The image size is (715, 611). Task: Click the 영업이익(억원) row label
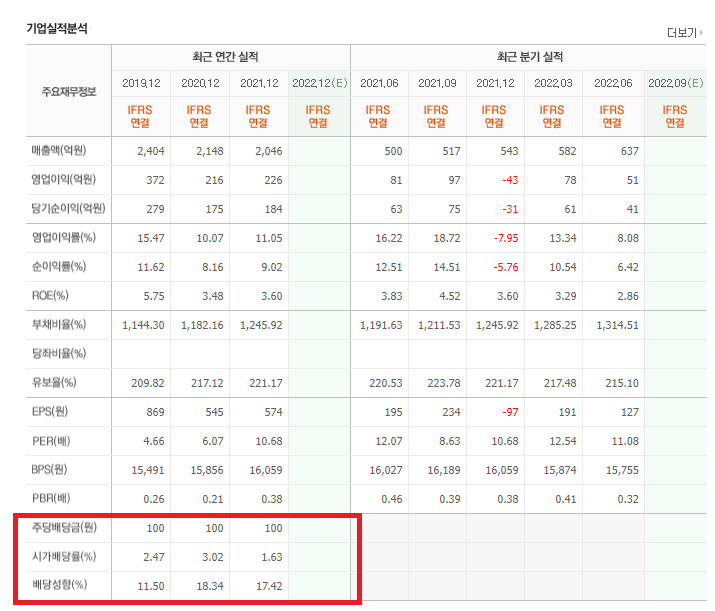coord(63,179)
